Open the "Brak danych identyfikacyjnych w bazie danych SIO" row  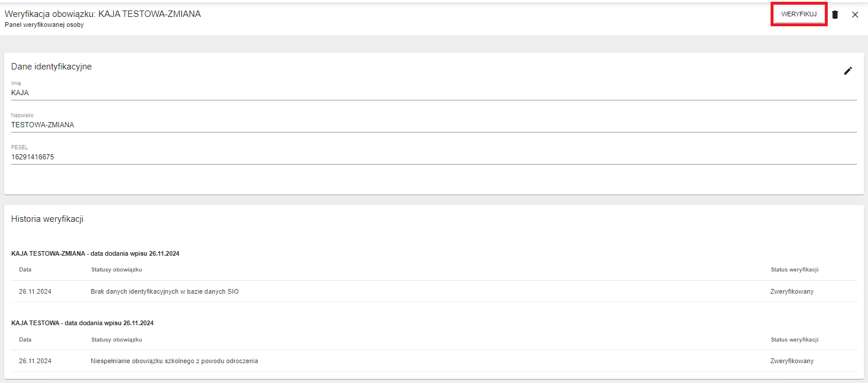164,291
